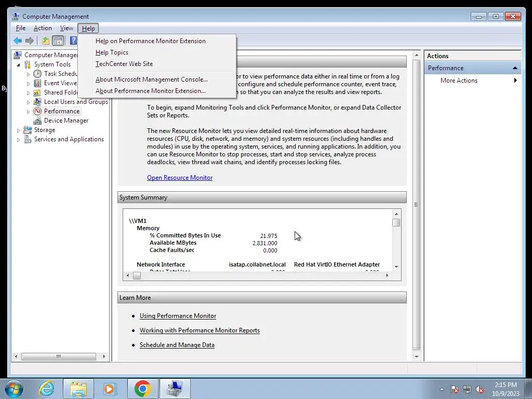Image resolution: width=532 pixels, height=399 pixels.
Task: Launch Internet Explorer from the taskbar
Action: tap(46, 389)
